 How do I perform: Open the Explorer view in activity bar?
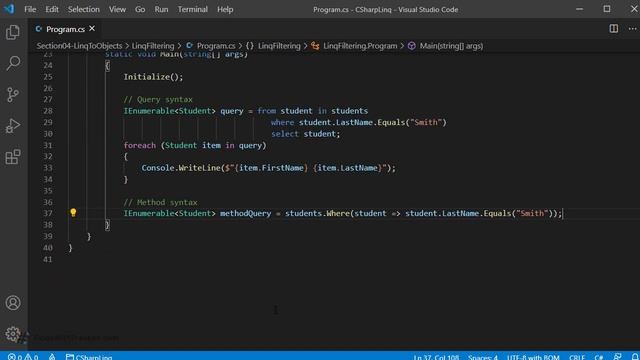click(13, 32)
